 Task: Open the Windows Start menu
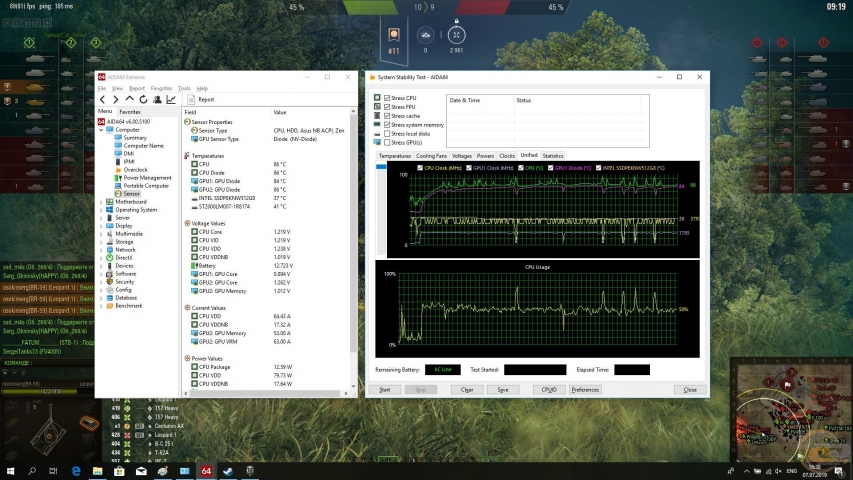10,471
